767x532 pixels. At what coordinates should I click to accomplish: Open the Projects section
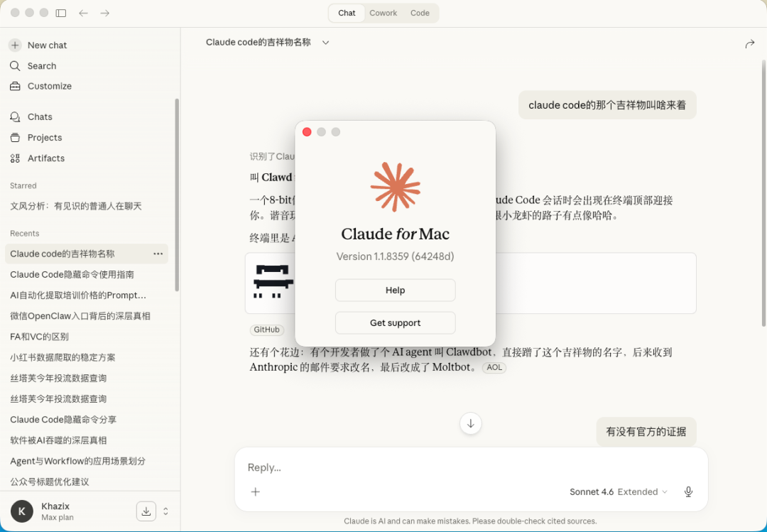pyautogui.click(x=45, y=137)
